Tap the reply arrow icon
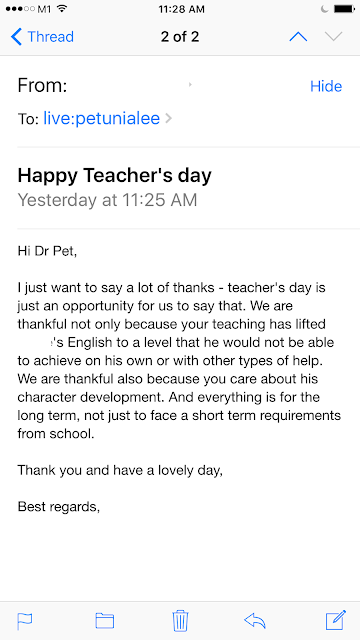This screenshot has width=360, height=640. 255,621
